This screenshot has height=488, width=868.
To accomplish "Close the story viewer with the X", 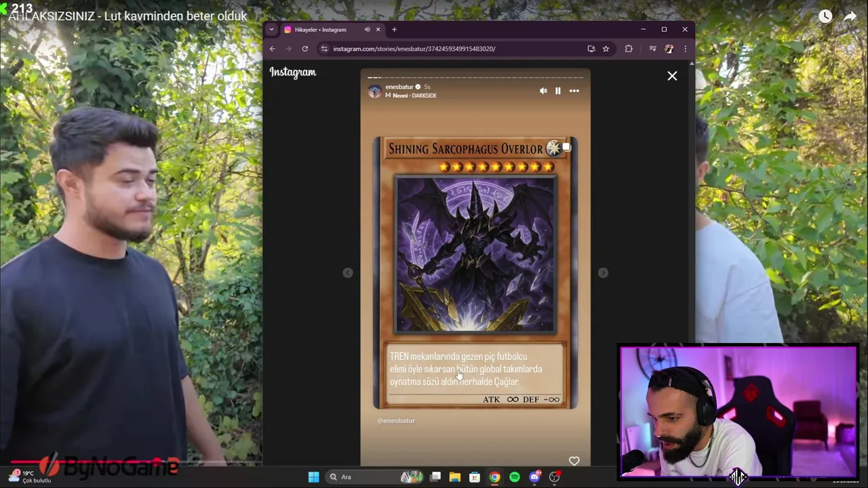I will [672, 76].
